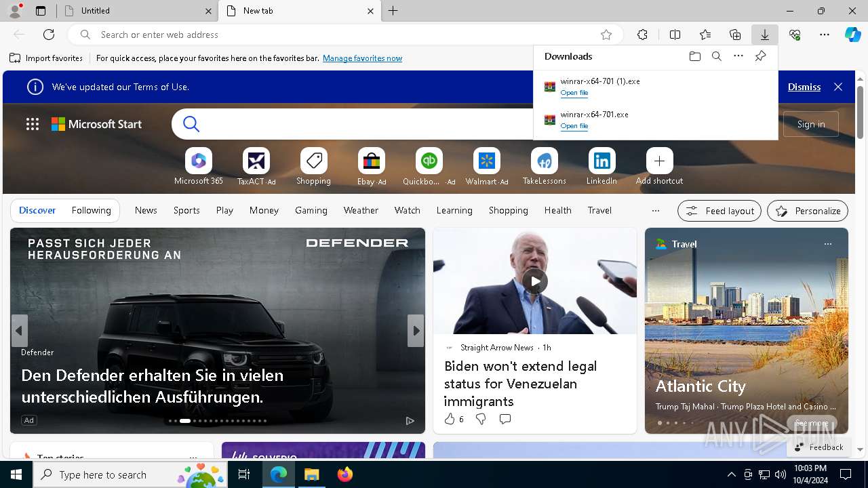Click the Feedback button
868x488 pixels.
click(x=819, y=447)
